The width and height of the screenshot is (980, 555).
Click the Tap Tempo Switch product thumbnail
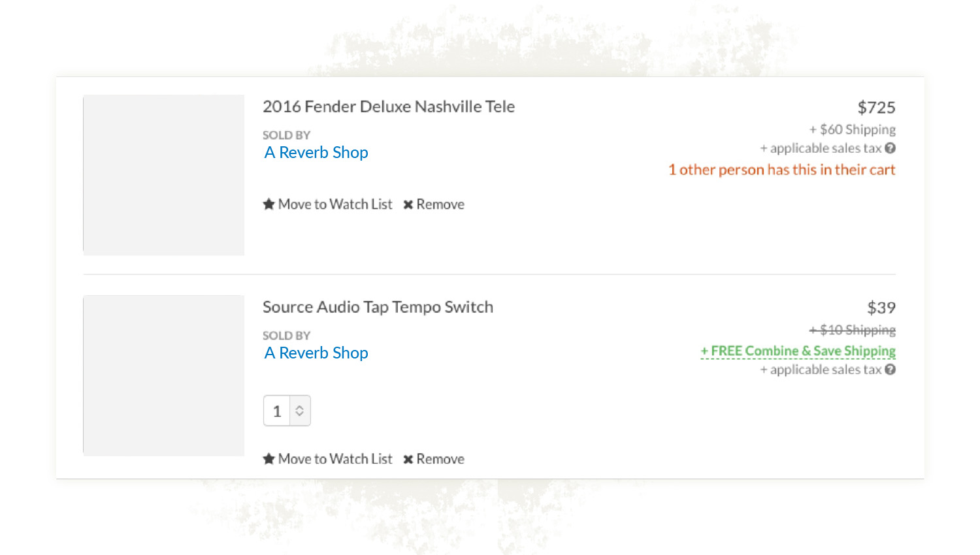164,375
